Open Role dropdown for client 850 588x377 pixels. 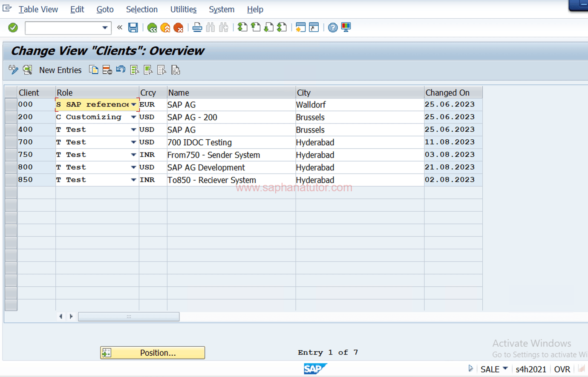tap(133, 180)
